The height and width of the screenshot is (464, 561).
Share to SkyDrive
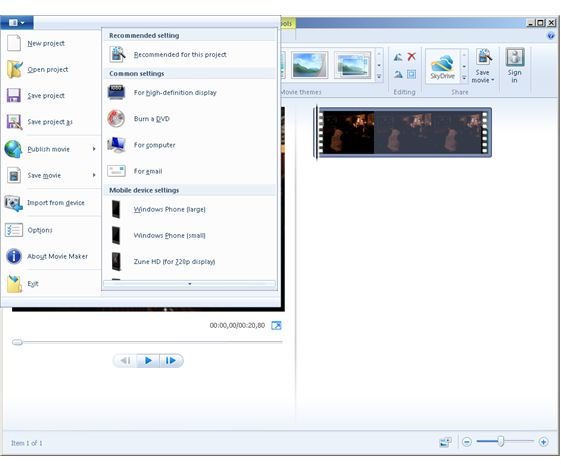(443, 67)
